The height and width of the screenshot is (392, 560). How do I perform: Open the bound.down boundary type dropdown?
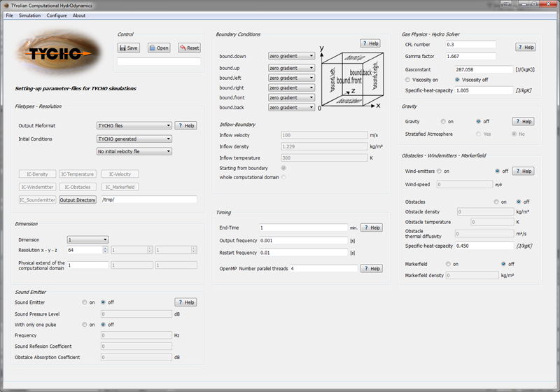(x=292, y=55)
